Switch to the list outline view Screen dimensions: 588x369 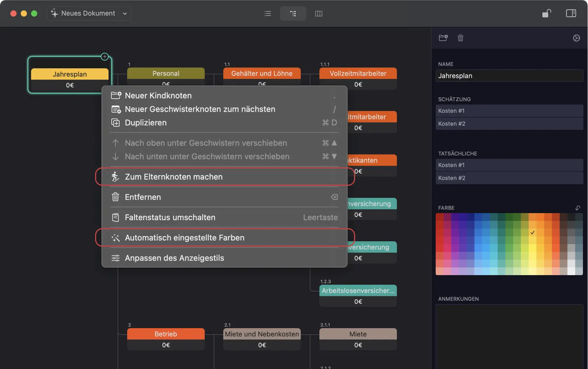pos(267,14)
